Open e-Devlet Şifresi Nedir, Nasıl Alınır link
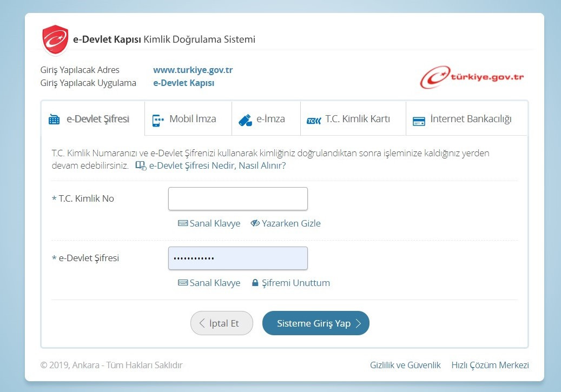The width and height of the screenshot is (561, 392). [217, 165]
